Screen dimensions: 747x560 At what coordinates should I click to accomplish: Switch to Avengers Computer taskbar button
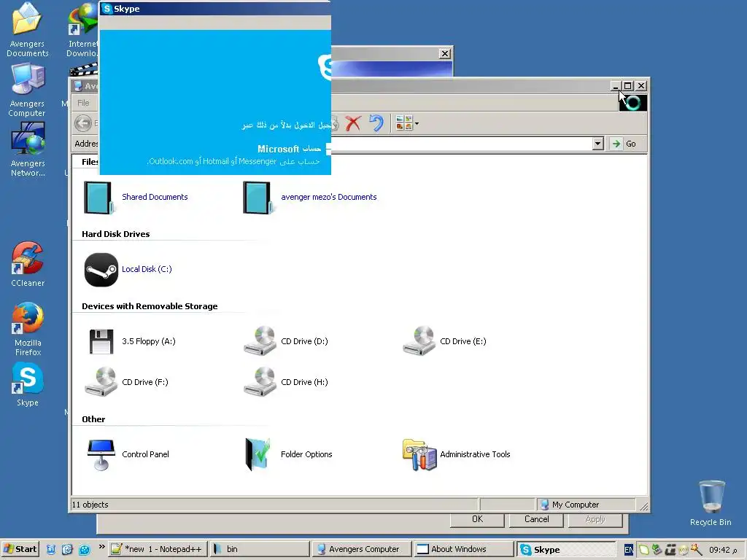pyautogui.click(x=361, y=549)
